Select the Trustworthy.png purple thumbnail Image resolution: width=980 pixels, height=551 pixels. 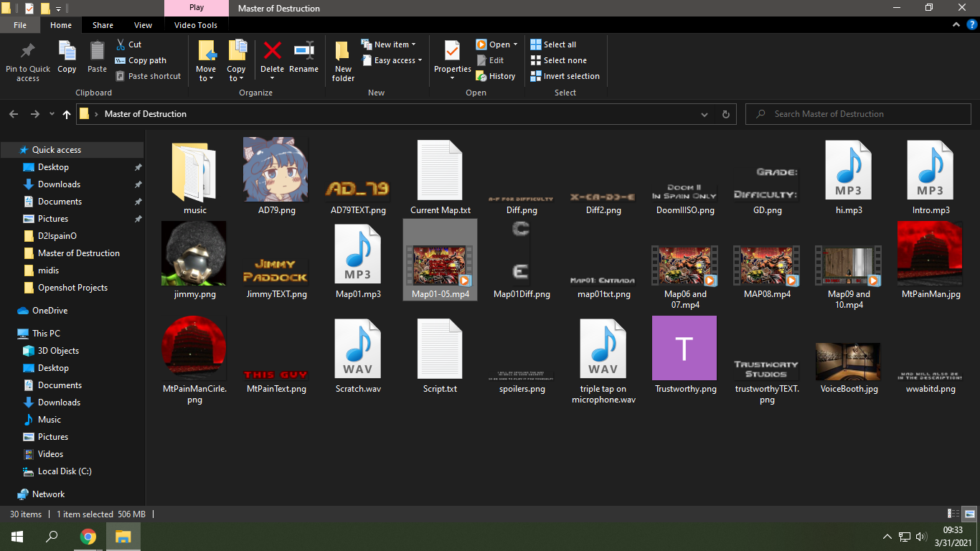[x=684, y=348]
